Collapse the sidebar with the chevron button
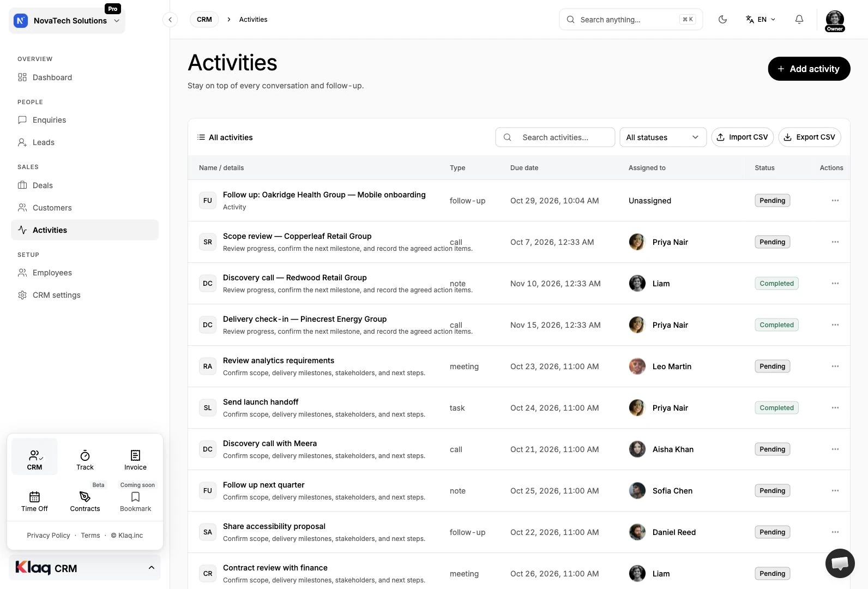This screenshot has width=868, height=589. pos(170,20)
